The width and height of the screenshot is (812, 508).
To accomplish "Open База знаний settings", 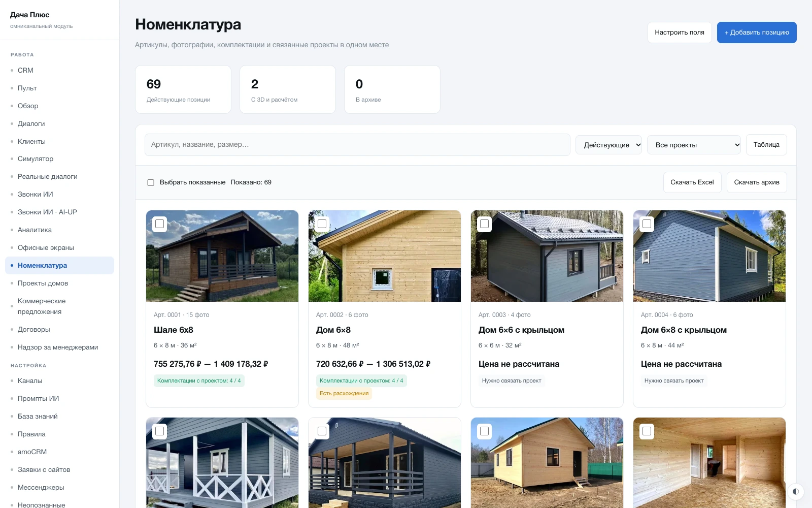I will [x=59, y=417].
